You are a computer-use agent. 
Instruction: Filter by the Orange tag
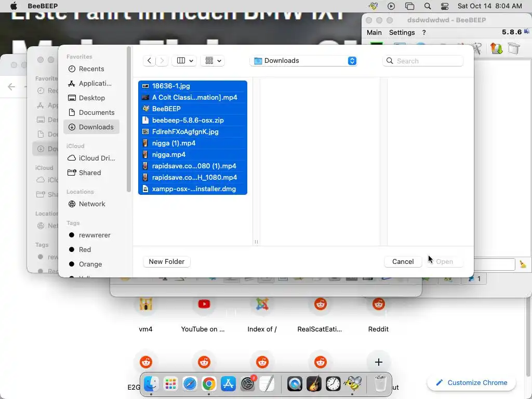[x=91, y=264]
